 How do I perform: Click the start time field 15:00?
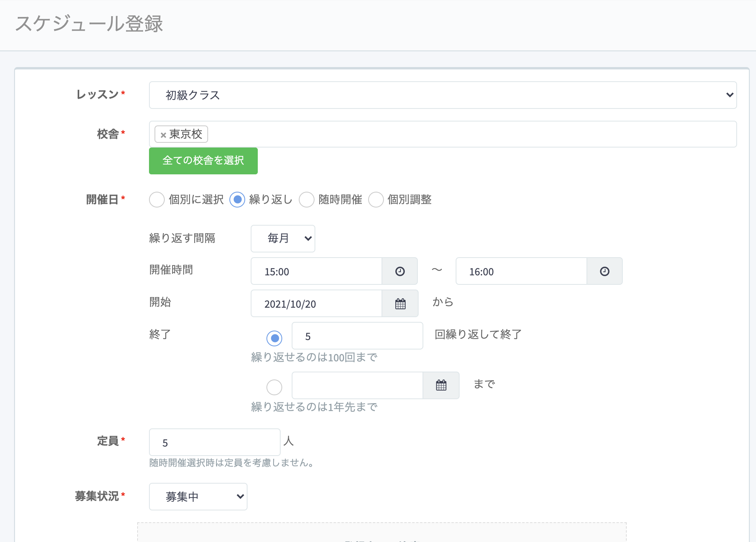[x=317, y=271]
